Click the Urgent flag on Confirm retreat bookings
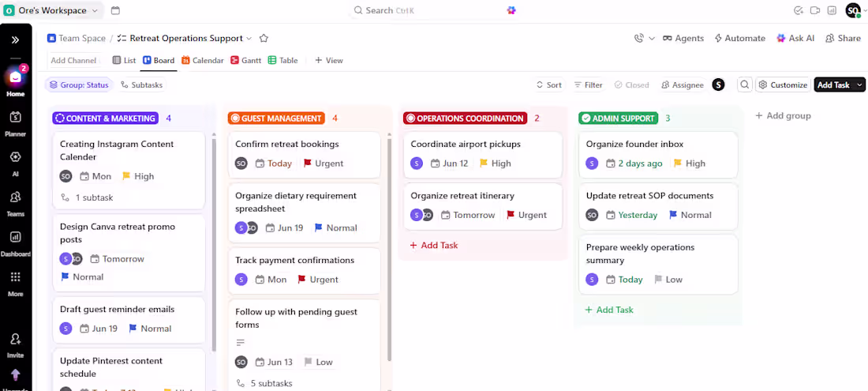The width and height of the screenshot is (868, 391). pos(324,164)
